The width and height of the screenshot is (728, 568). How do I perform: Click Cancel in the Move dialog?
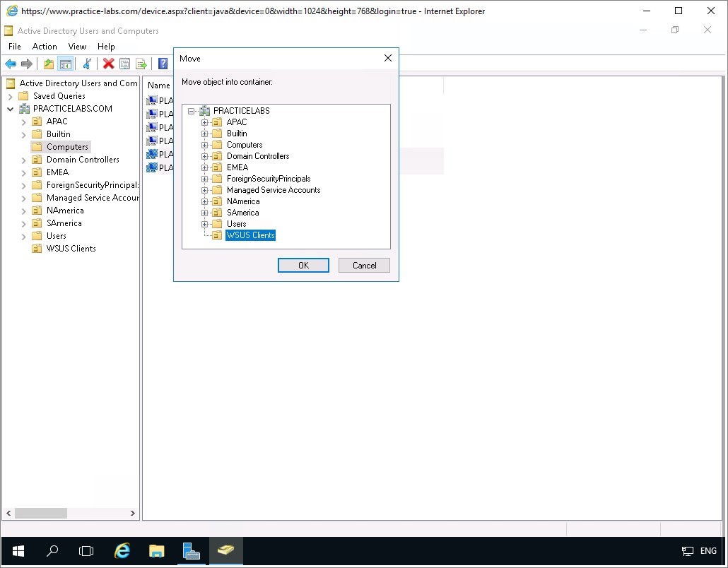tap(364, 266)
